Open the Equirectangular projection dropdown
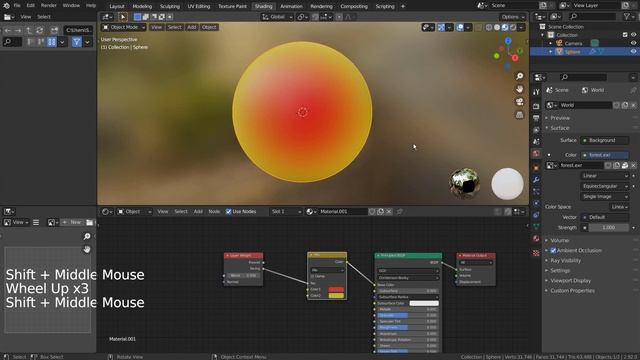The width and height of the screenshot is (640, 360). 604,186
